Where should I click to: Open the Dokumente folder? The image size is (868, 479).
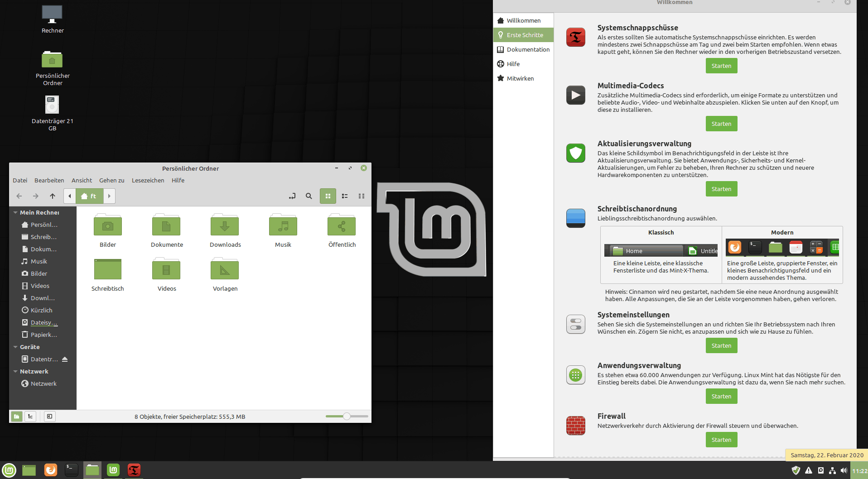pyautogui.click(x=167, y=230)
